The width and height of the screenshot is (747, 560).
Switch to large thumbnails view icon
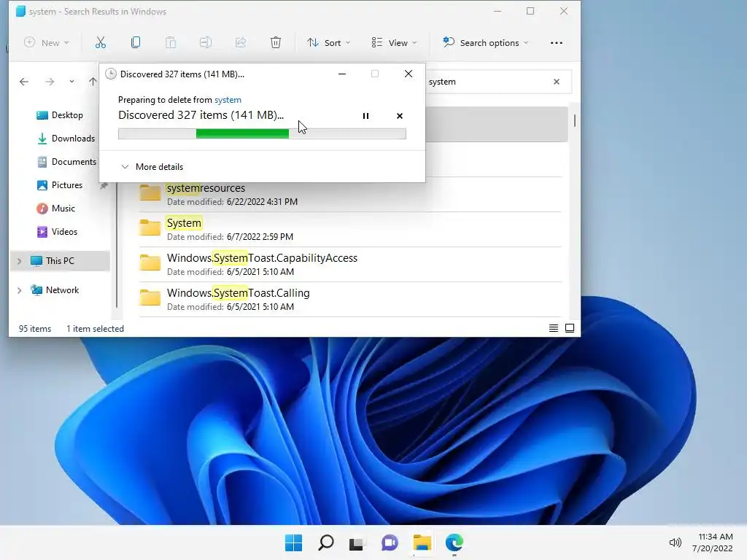pyautogui.click(x=570, y=328)
